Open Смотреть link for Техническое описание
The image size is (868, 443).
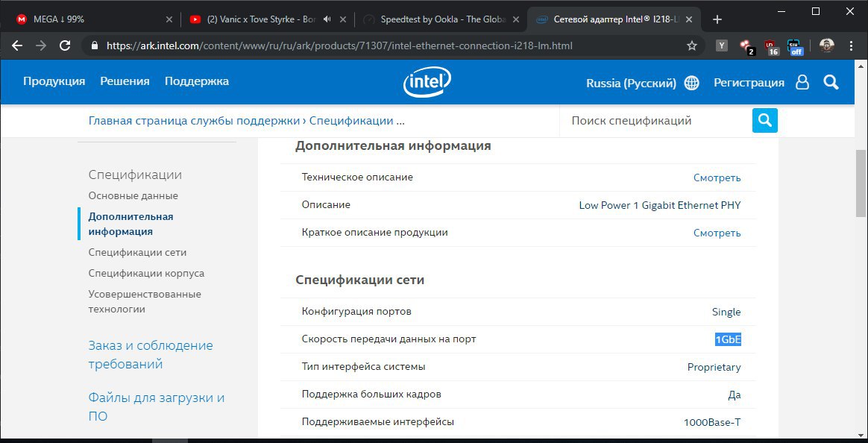[x=717, y=177]
